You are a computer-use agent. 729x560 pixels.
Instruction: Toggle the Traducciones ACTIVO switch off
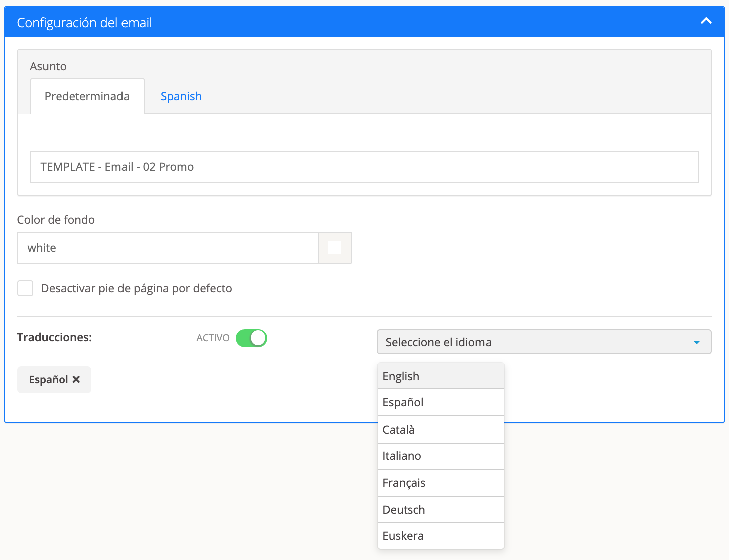[x=251, y=338]
